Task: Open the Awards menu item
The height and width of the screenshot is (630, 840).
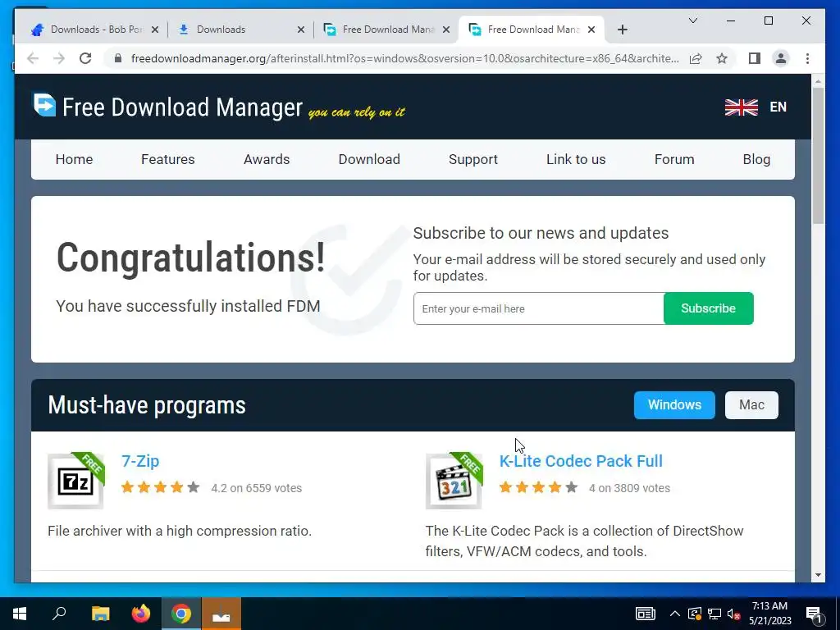Action: 267,159
